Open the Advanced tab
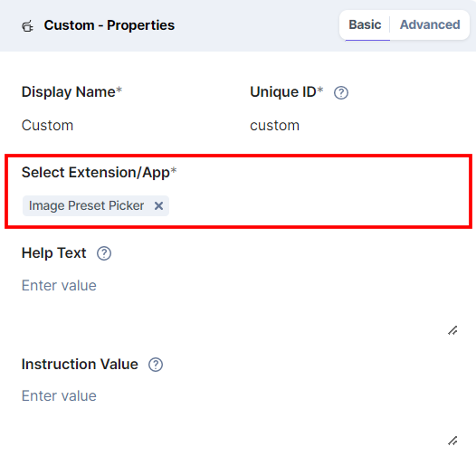This screenshot has height=475, width=476. pos(430,25)
